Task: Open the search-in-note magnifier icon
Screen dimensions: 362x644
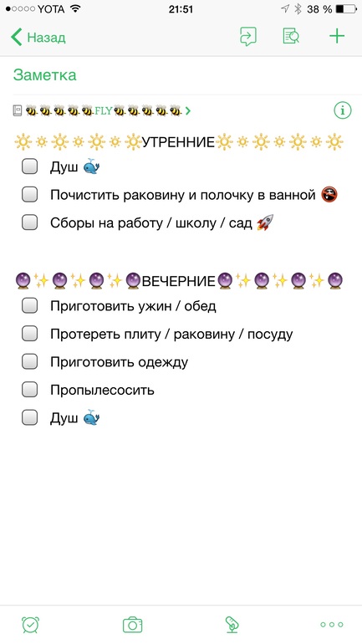Action: pos(291,37)
